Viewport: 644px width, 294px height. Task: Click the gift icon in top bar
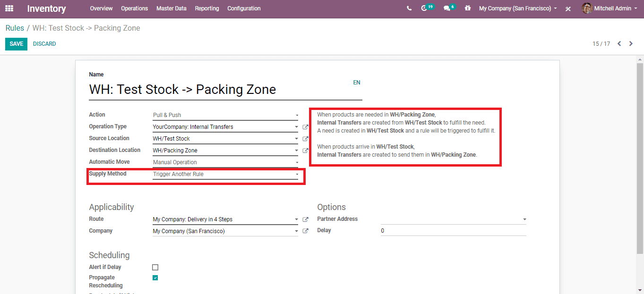pos(468,8)
